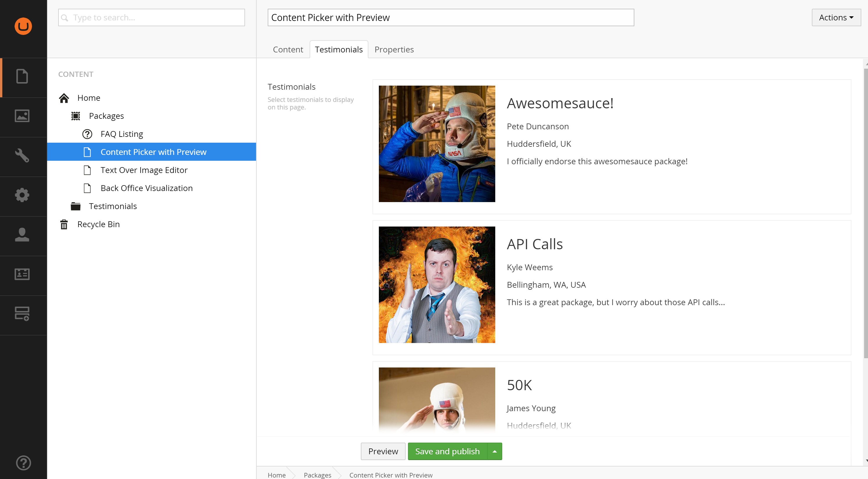Image resolution: width=868 pixels, height=479 pixels.
Task: Click the 'This is a great package' quote
Action: [x=616, y=302]
